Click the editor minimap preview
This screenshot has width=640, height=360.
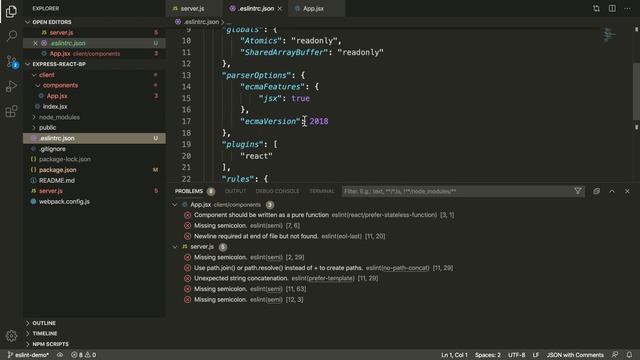[609, 35]
